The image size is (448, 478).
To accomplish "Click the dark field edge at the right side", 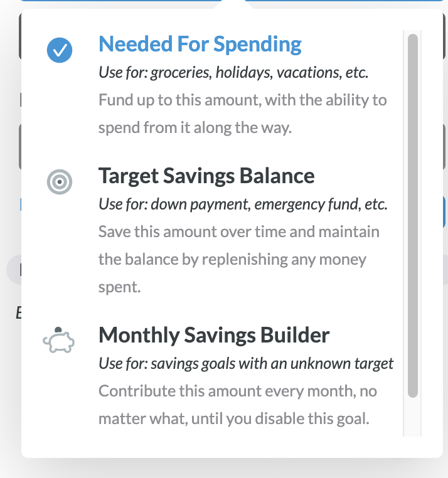I will pyautogui.click(x=444, y=146).
